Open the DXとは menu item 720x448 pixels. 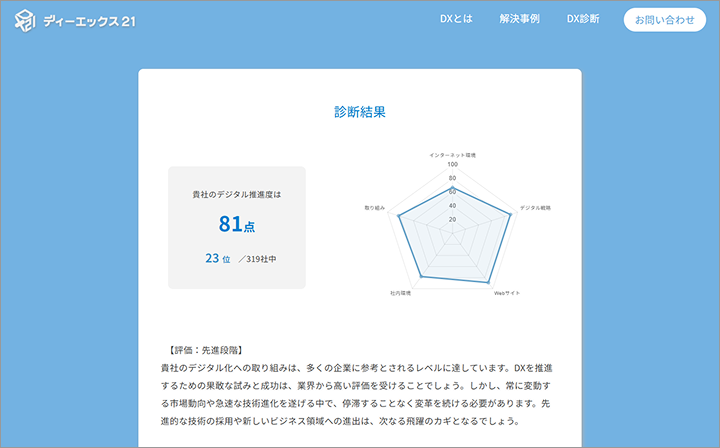(x=456, y=19)
